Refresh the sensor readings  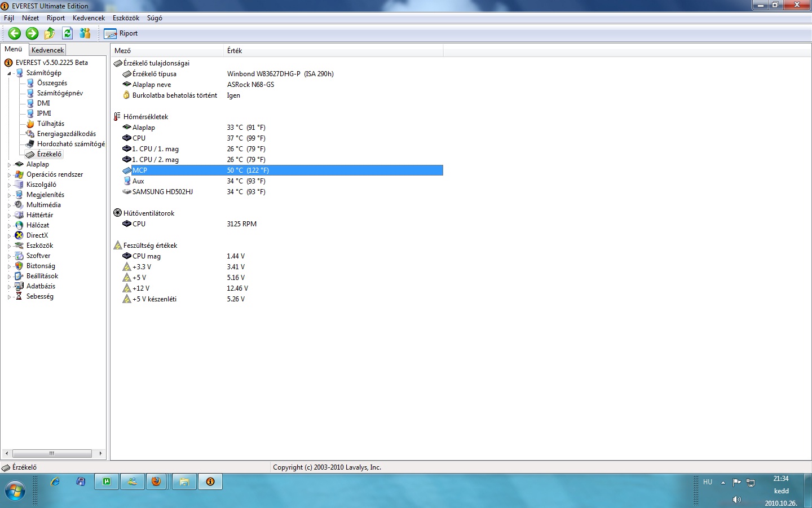click(x=67, y=33)
